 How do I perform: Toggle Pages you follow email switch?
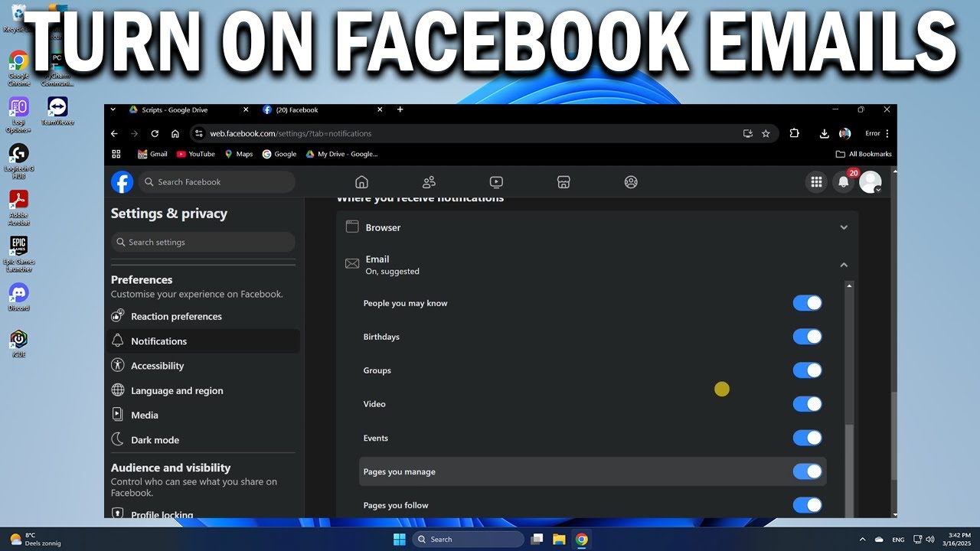click(x=807, y=505)
